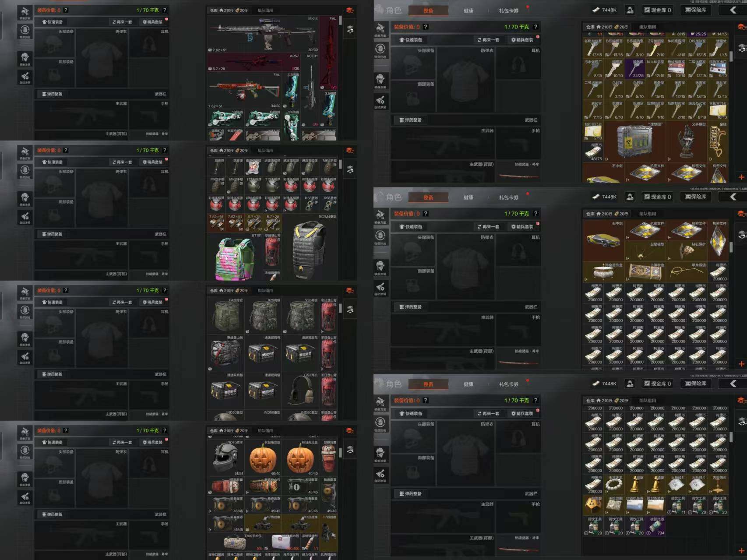Select the MK14 rifle in the warehouse
Image resolution: width=747 pixels, height=560 pixels.
262,33
